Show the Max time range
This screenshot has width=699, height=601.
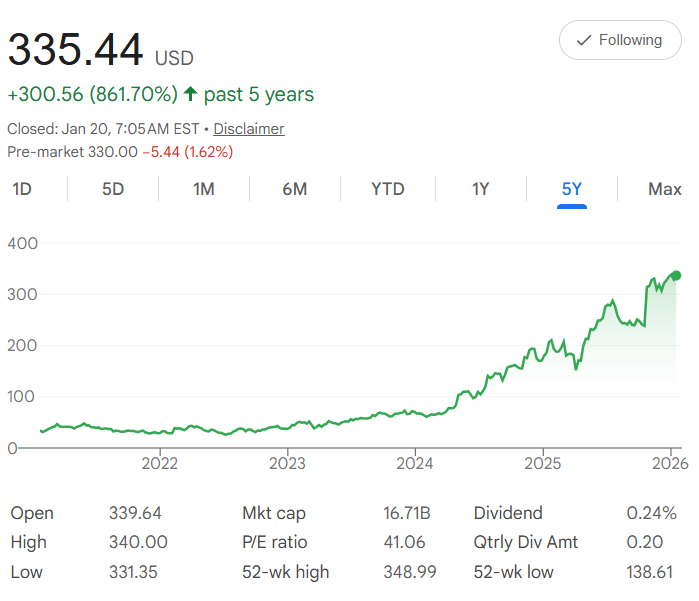664,189
